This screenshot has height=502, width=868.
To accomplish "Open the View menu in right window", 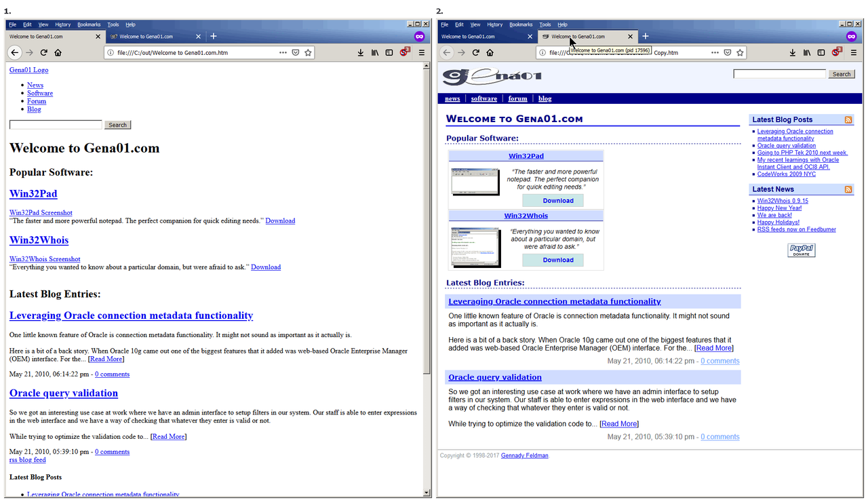I will pos(475,24).
